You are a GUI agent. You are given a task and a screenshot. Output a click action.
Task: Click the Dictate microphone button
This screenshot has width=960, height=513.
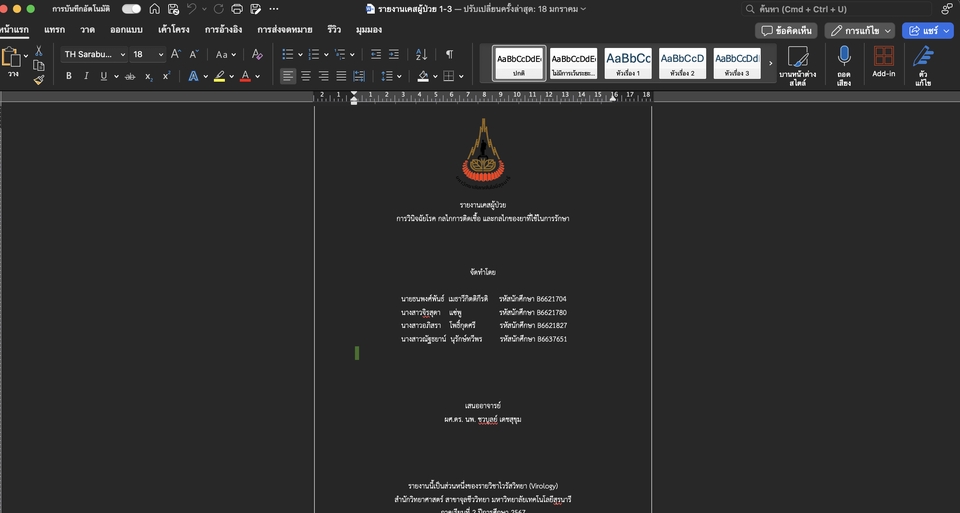[844, 66]
